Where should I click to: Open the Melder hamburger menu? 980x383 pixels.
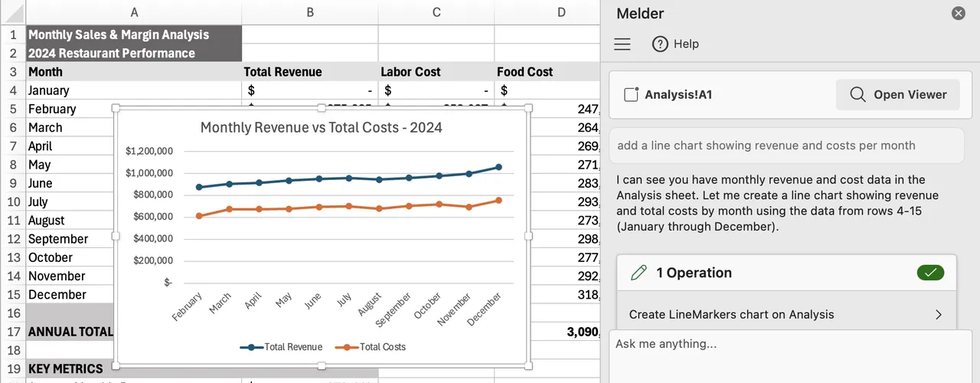coord(622,44)
